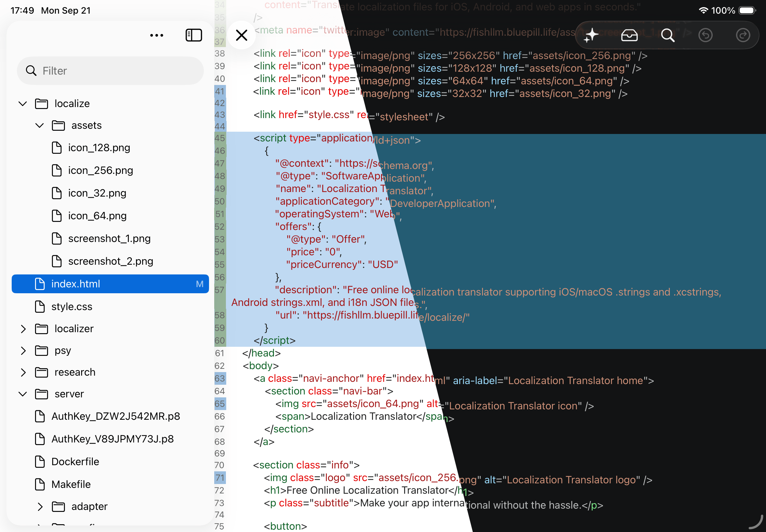Open the Dockerfile
This screenshot has height=532, width=766.
pos(67,462)
